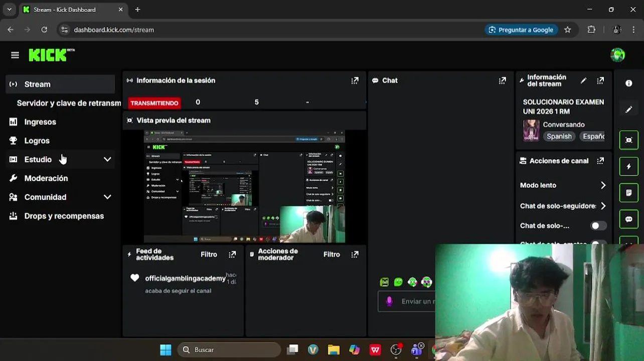
Task: Click the pencil icon in the right rail
Action: [629, 110]
